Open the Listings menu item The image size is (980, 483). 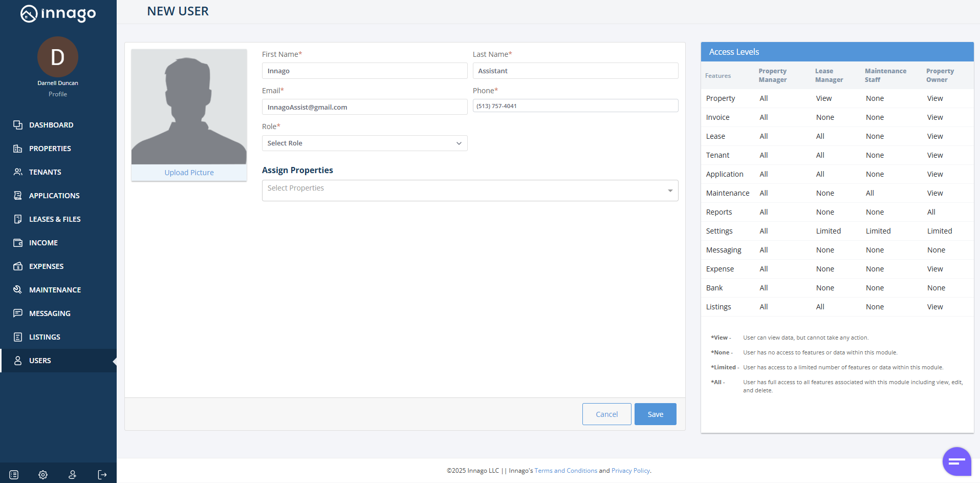45,337
